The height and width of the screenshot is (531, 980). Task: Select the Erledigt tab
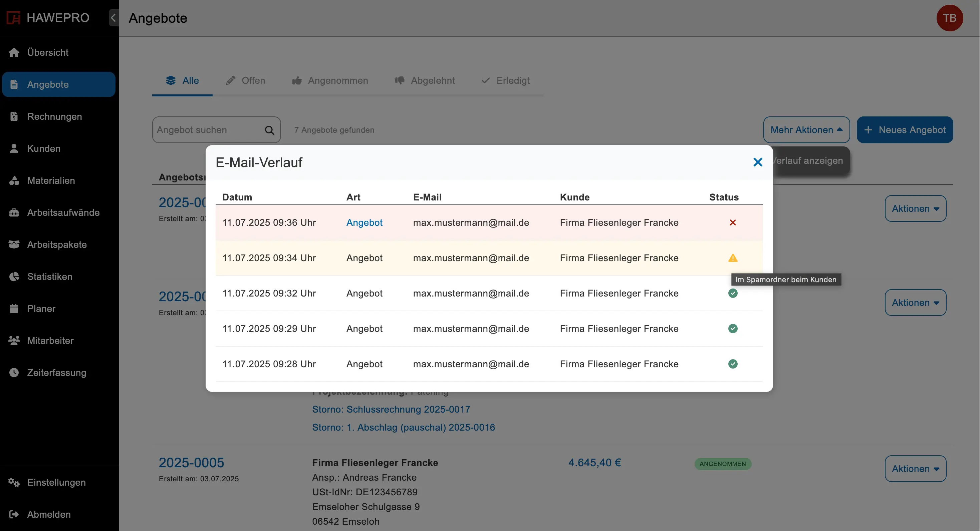coord(505,81)
